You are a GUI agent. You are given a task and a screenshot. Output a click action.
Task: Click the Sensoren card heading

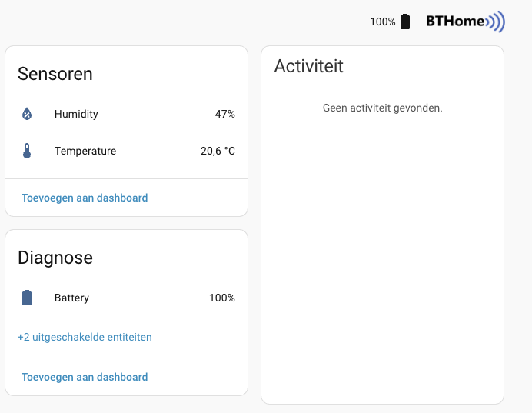pyautogui.click(x=55, y=74)
